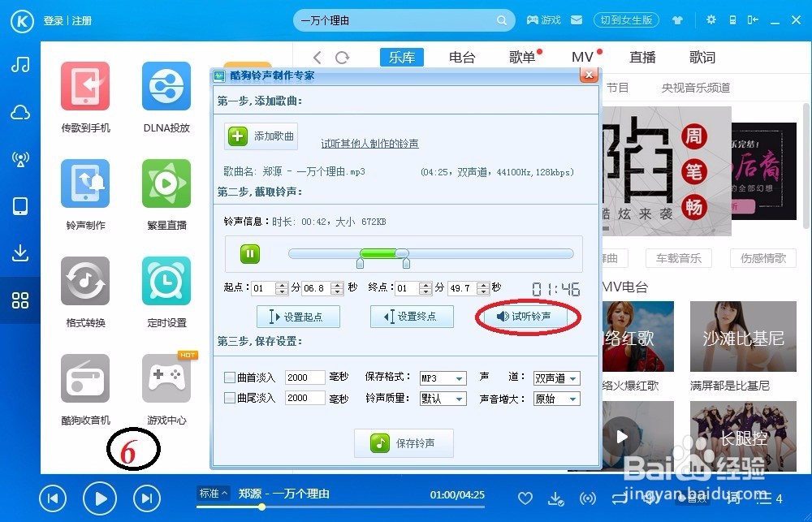
Task: Click the 设置终点 button
Action: 412,317
